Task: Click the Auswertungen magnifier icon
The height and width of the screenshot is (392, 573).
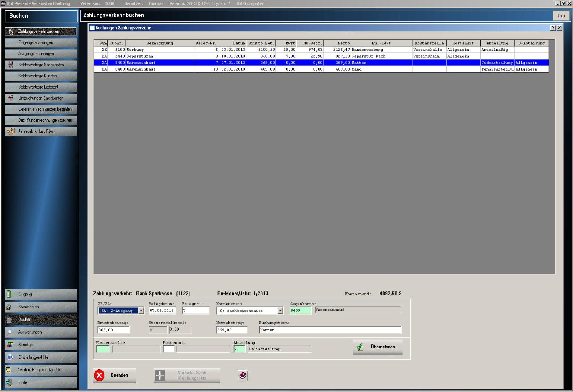Action: [x=10, y=332]
